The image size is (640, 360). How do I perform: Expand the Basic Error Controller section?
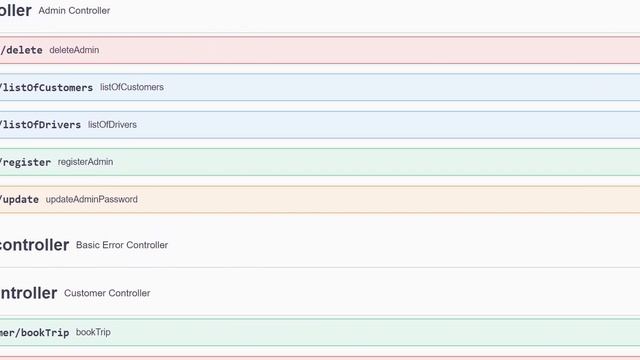pyautogui.click(x=320, y=245)
